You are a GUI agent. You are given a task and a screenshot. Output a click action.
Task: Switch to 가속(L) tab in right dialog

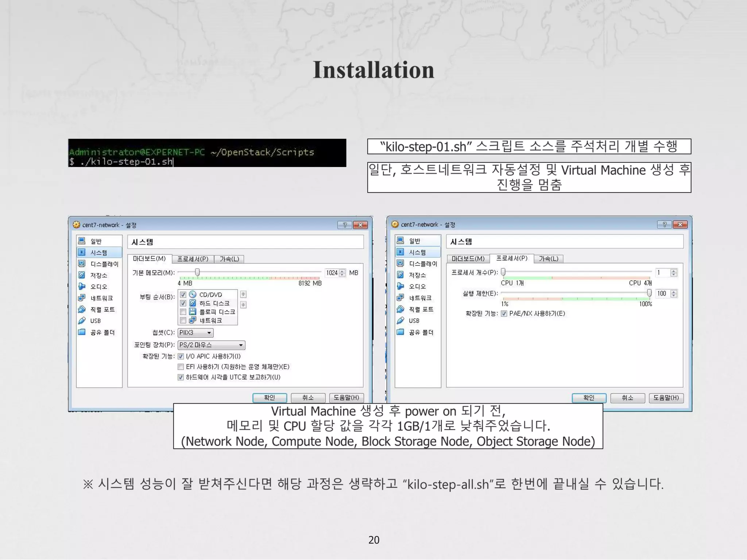[x=548, y=258]
